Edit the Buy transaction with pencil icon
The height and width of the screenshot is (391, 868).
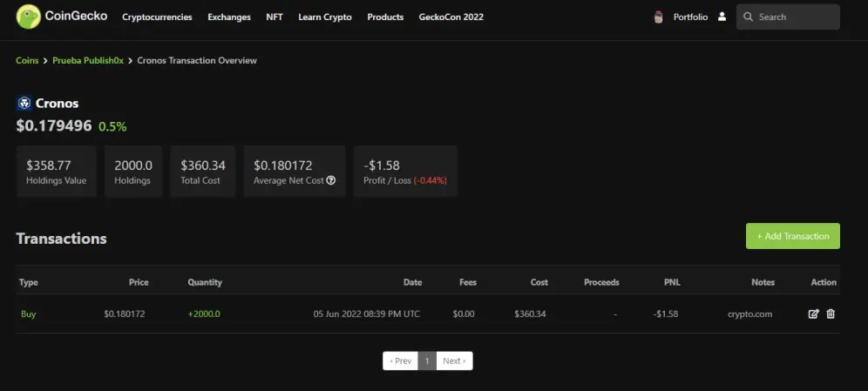pyautogui.click(x=813, y=314)
